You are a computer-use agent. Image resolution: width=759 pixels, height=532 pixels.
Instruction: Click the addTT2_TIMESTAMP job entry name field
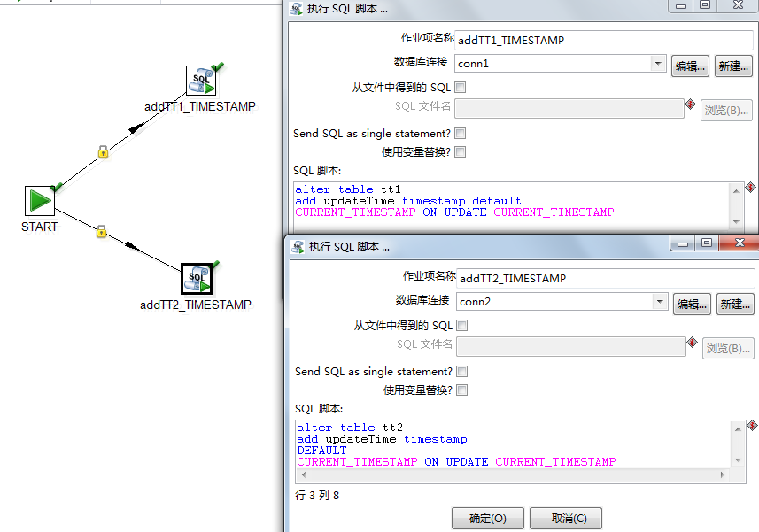coord(606,278)
